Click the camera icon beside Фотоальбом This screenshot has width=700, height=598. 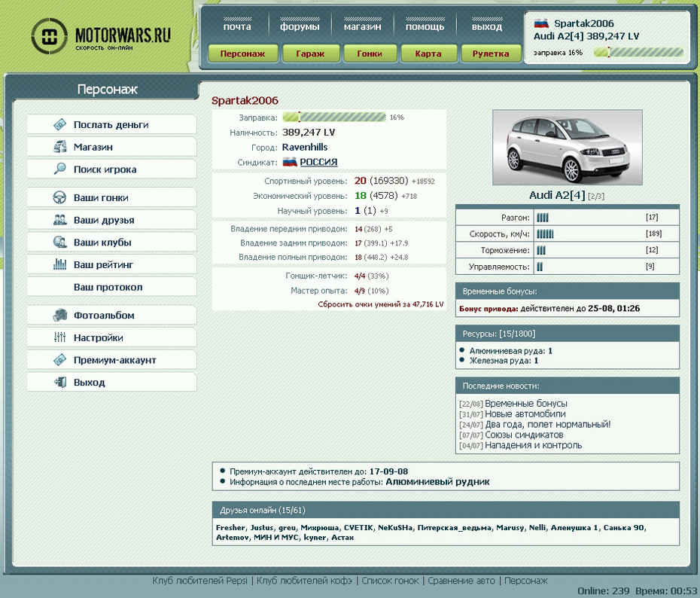point(59,316)
